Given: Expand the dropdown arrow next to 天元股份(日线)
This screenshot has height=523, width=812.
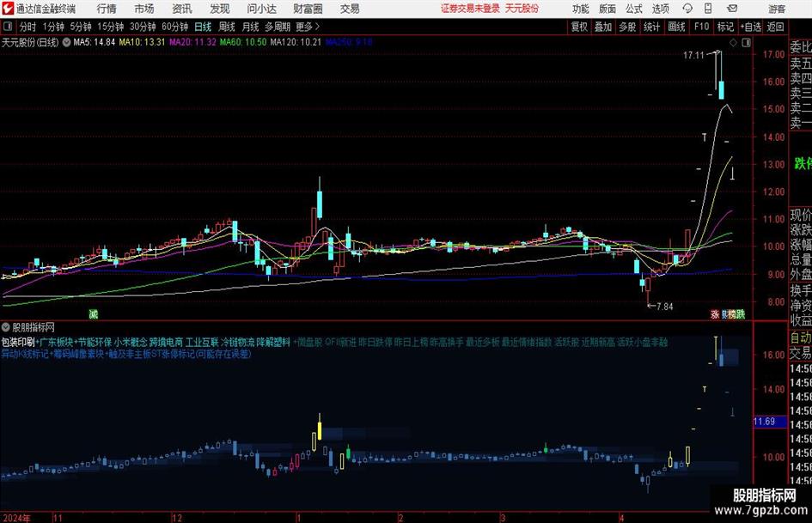Looking at the screenshot, I should point(67,42).
